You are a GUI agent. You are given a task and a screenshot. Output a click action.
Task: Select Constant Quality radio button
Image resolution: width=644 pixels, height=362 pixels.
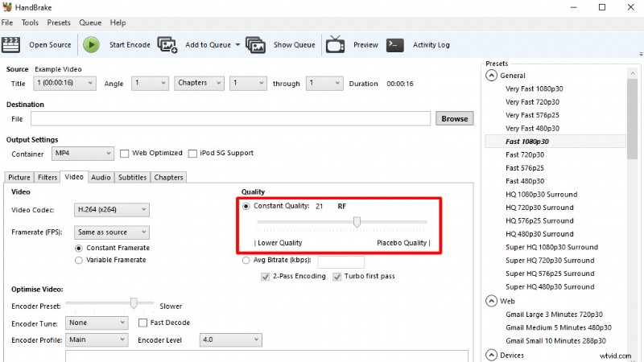click(246, 206)
